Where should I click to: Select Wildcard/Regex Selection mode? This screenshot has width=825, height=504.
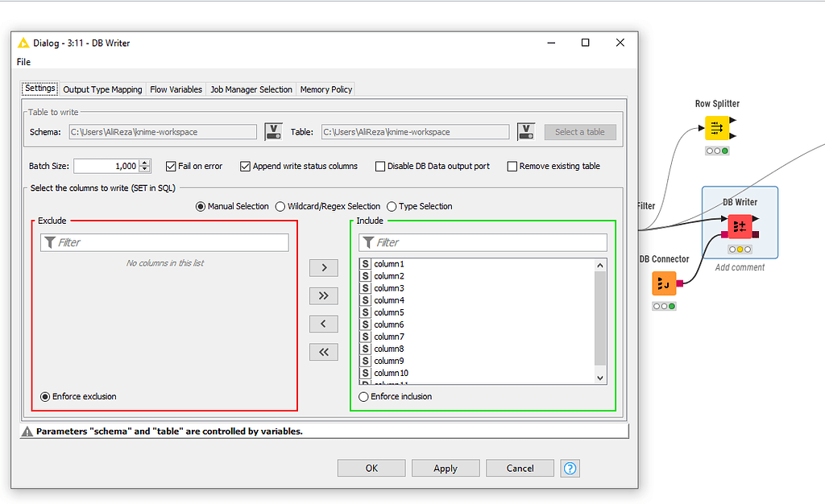click(x=279, y=206)
